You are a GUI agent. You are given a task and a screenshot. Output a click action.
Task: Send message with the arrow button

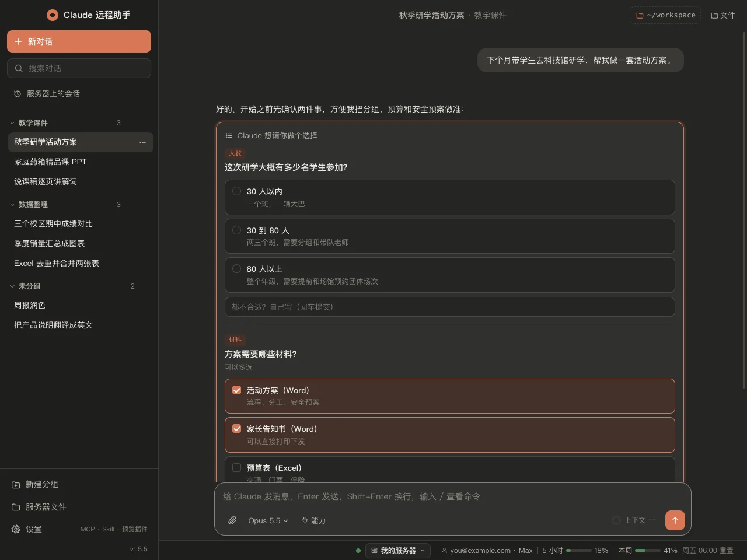coord(675,520)
